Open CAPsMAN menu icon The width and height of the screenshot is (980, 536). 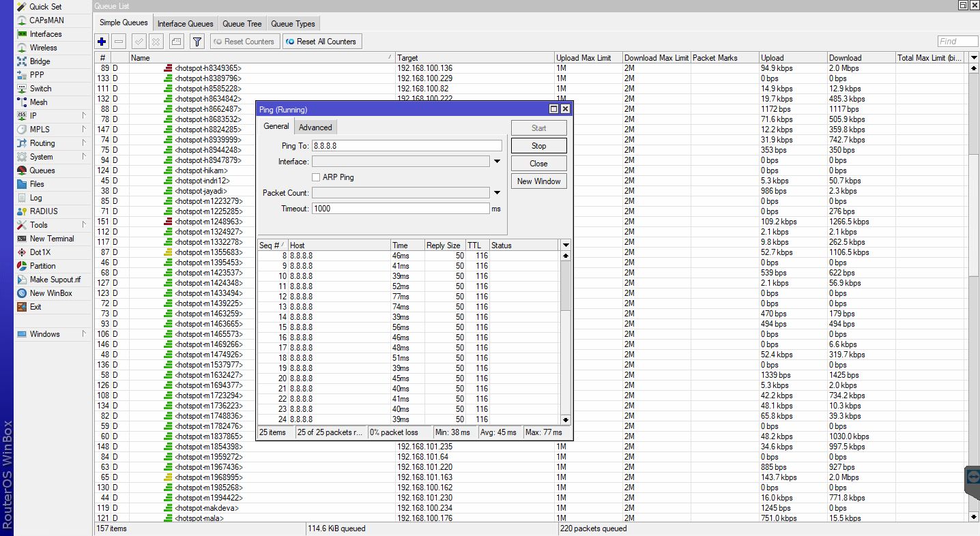[22, 20]
